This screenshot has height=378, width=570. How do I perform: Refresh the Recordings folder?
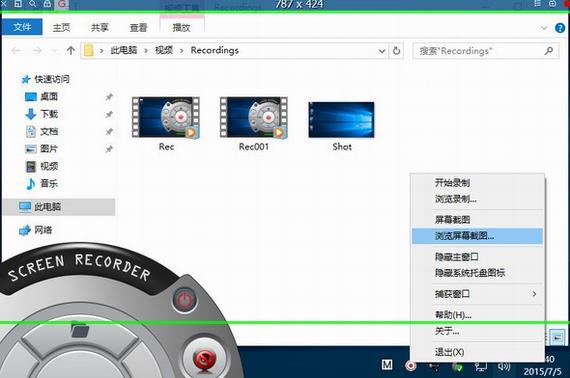(396, 51)
